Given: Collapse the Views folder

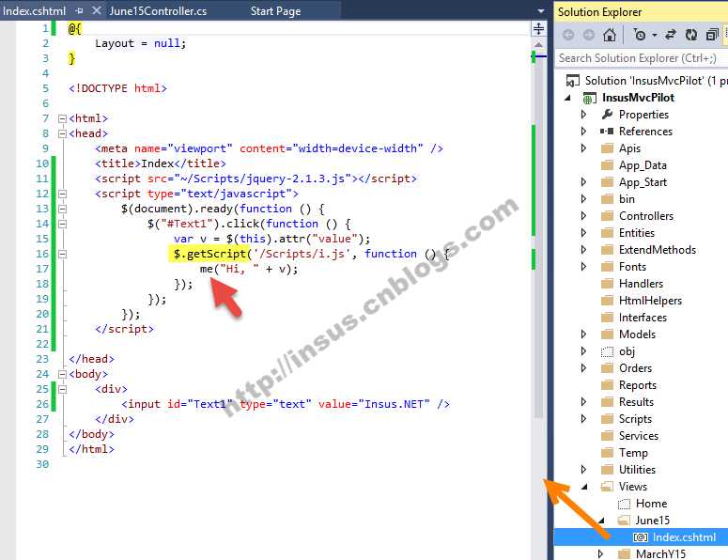Looking at the screenshot, I should 584,487.
